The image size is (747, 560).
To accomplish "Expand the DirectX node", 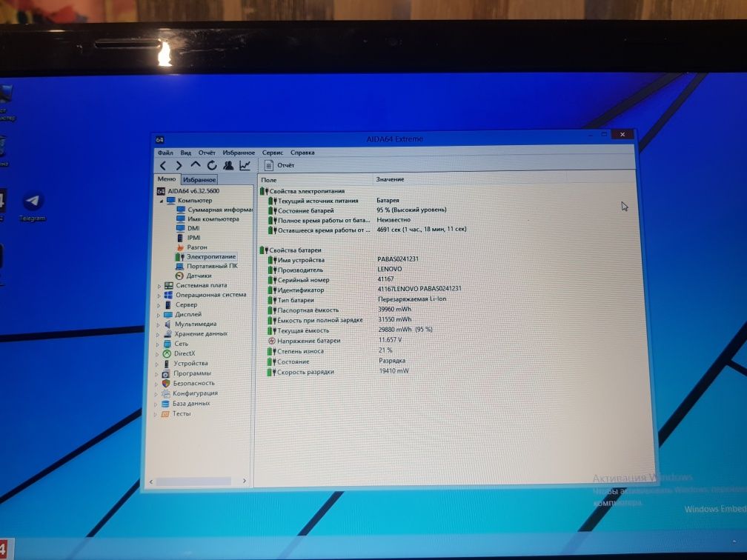I will (x=158, y=354).
